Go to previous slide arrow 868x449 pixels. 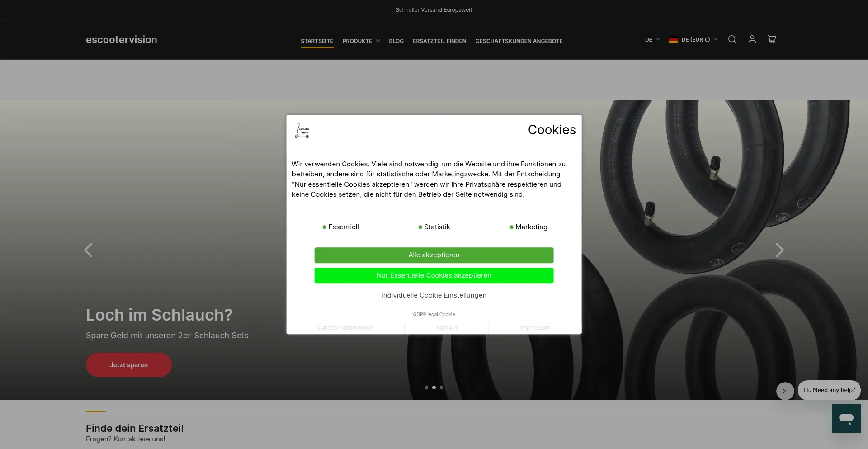coord(88,250)
